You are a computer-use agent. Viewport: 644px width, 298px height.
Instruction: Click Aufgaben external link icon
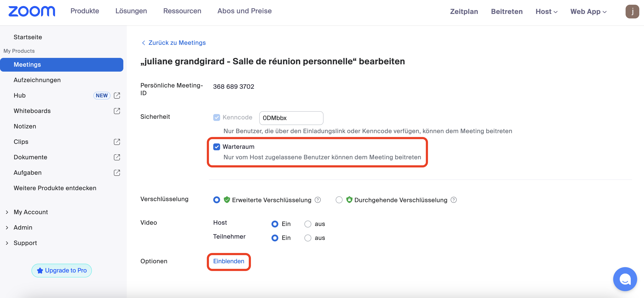pos(117,173)
